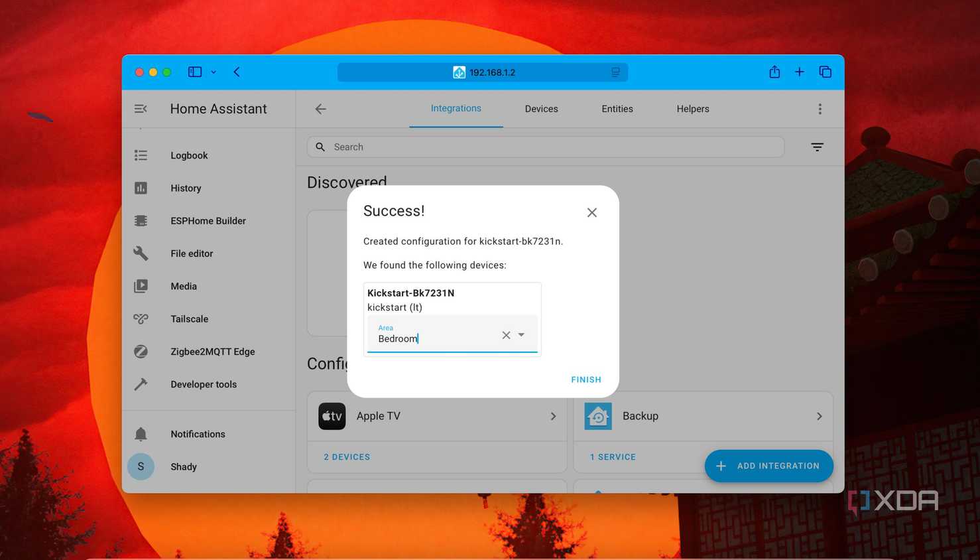
Task: Click the Backup integration logo
Action: coord(598,416)
